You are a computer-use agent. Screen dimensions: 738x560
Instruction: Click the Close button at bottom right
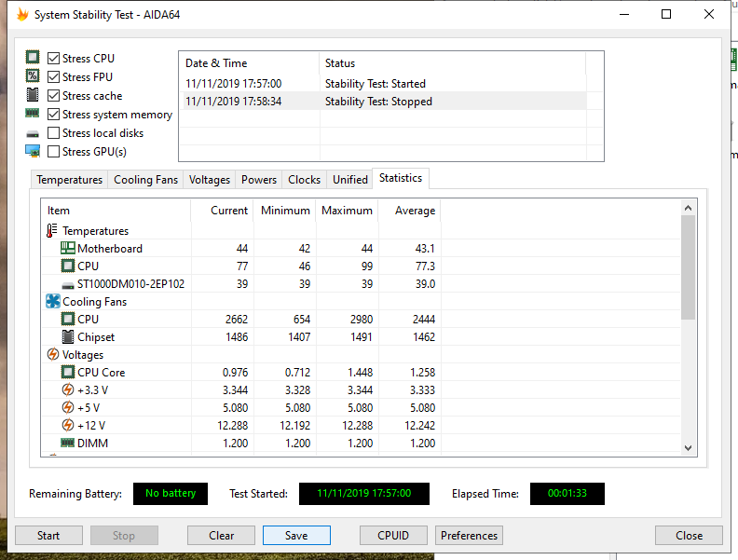tap(689, 536)
